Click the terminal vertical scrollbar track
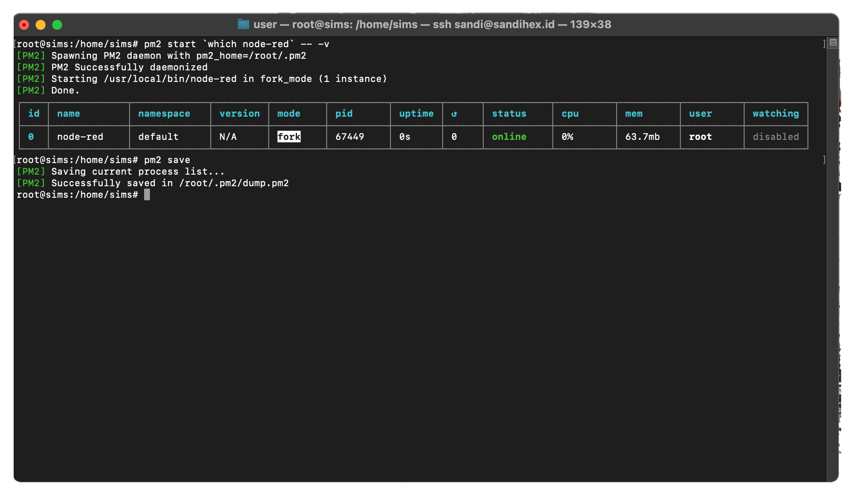 [833, 265]
